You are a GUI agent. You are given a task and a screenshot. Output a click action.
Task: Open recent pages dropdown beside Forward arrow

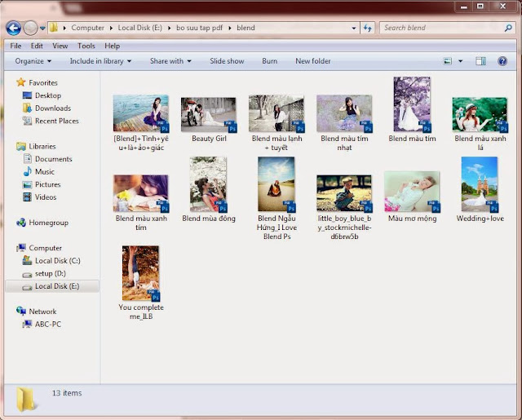click(42, 29)
